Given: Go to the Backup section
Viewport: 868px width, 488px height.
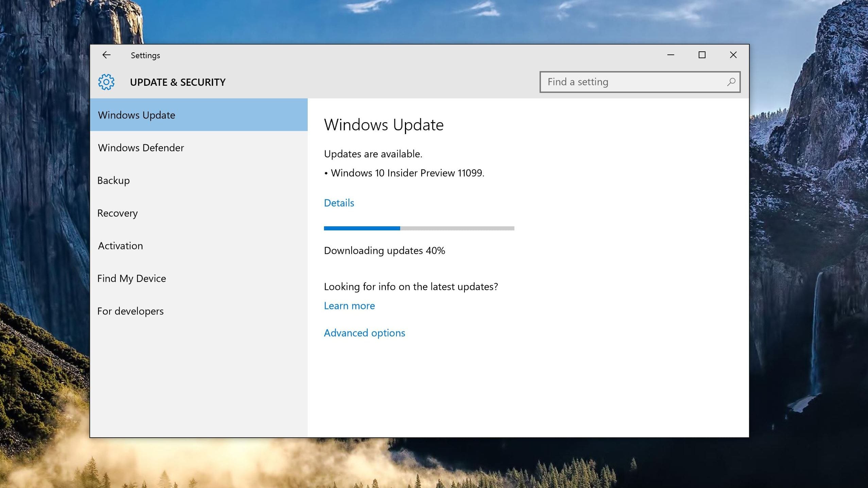Looking at the screenshot, I should tap(114, 180).
